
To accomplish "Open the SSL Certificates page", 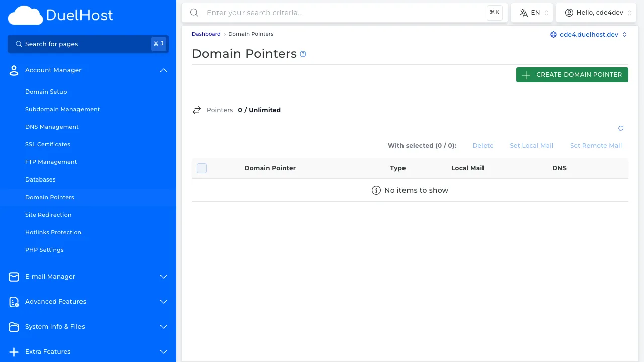I will 47,144.
